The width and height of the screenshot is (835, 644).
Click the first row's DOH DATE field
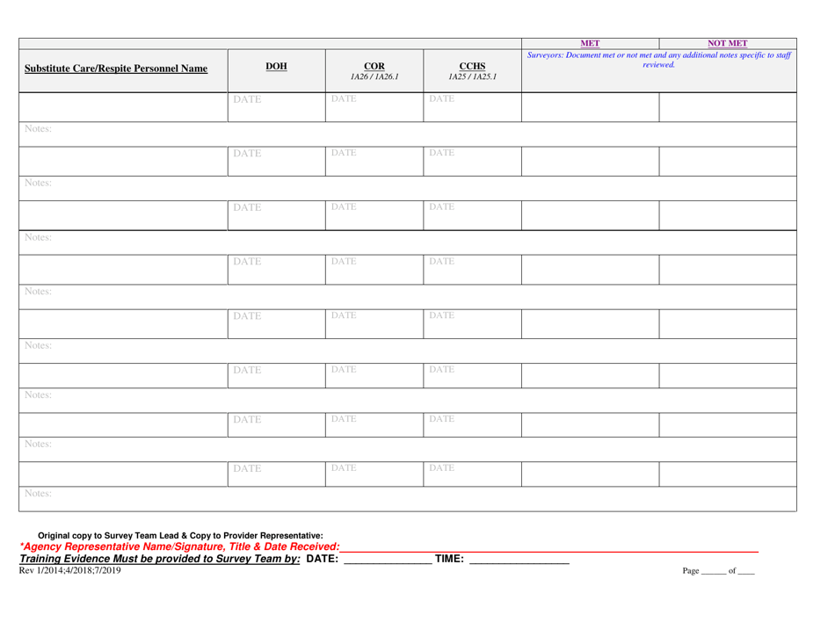pyautogui.click(x=276, y=107)
